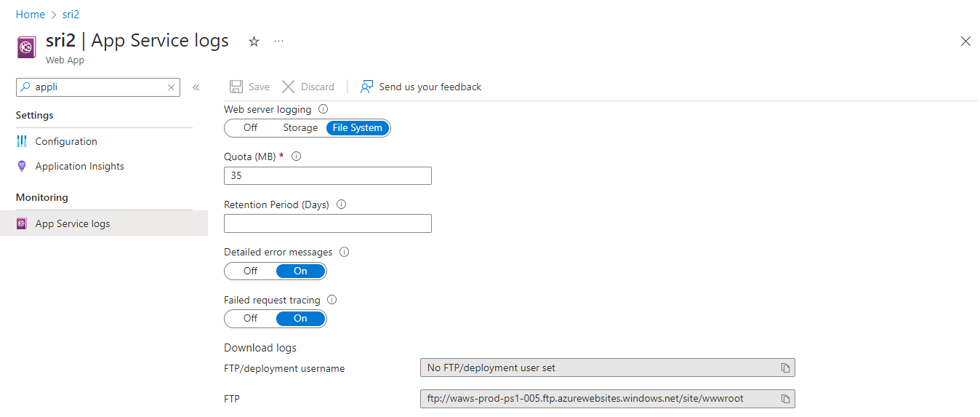Click the 'Settings' section heading

(x=35, y=115)
